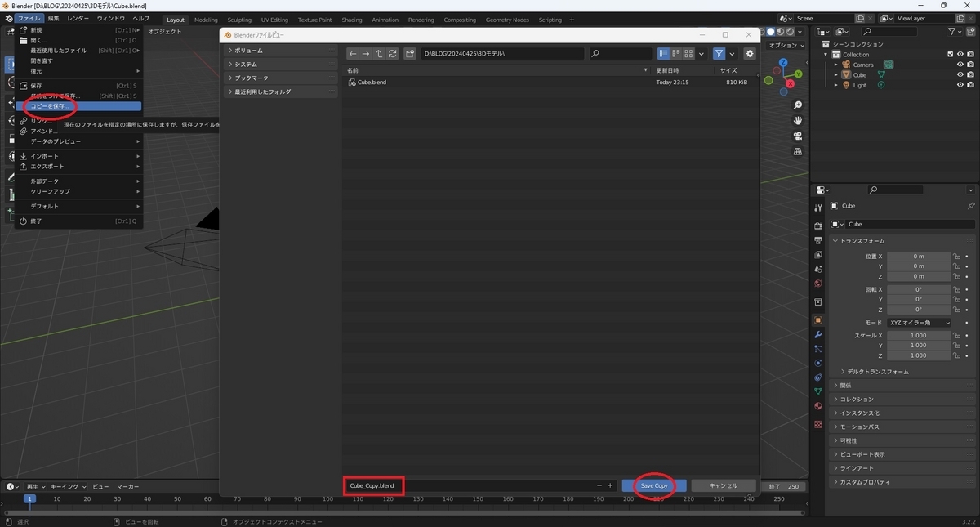Open World properties tab
The height and width of the screenshot is (527, 980).
click(818, 284)
